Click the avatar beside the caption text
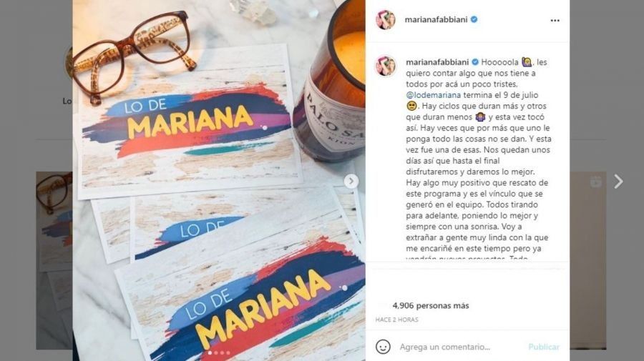The height and width of the screenshot is (361, 644). [x=385, y=66]
